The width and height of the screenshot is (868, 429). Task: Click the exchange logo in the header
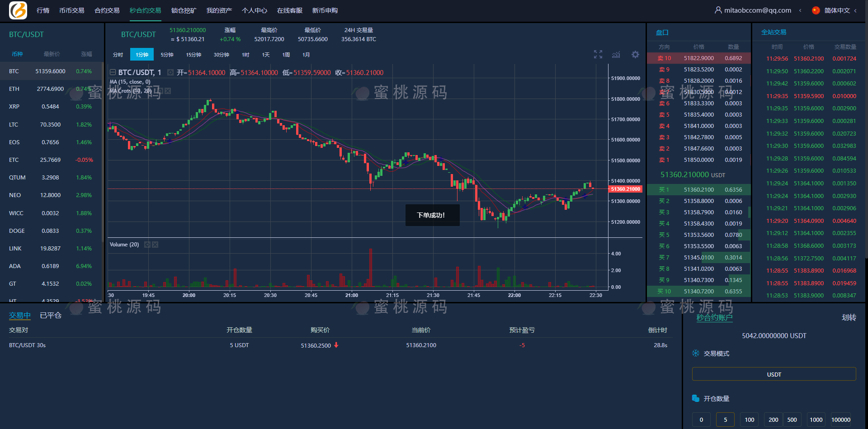[18, 10]
